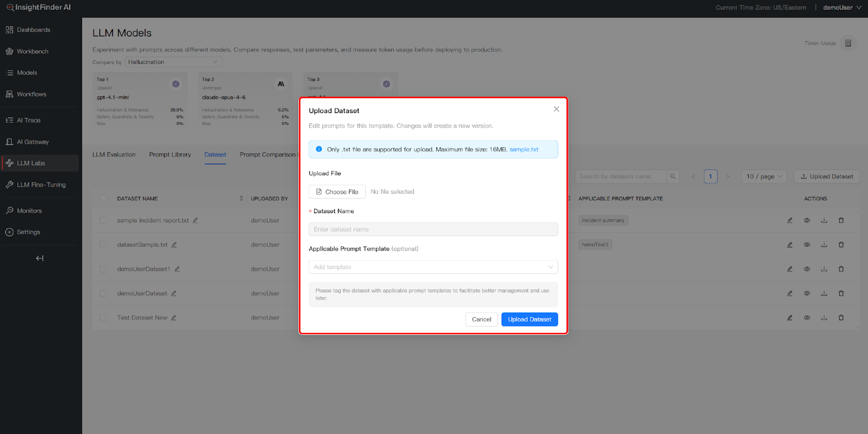Switch to the Prompt Library tab
The height and width of the screenshot is (434, 868).
pos(170,155)
